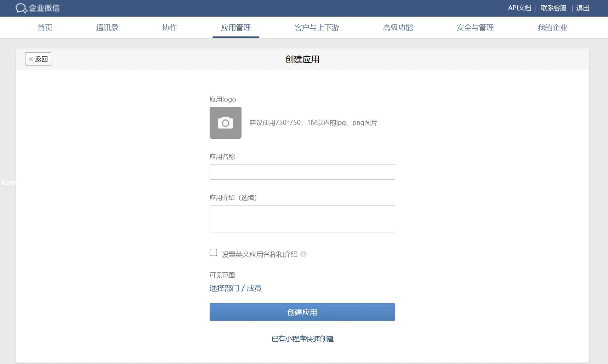Screen dimensions: 608x364
Task: Click 返回 button
Action: [x=38, y=59]
